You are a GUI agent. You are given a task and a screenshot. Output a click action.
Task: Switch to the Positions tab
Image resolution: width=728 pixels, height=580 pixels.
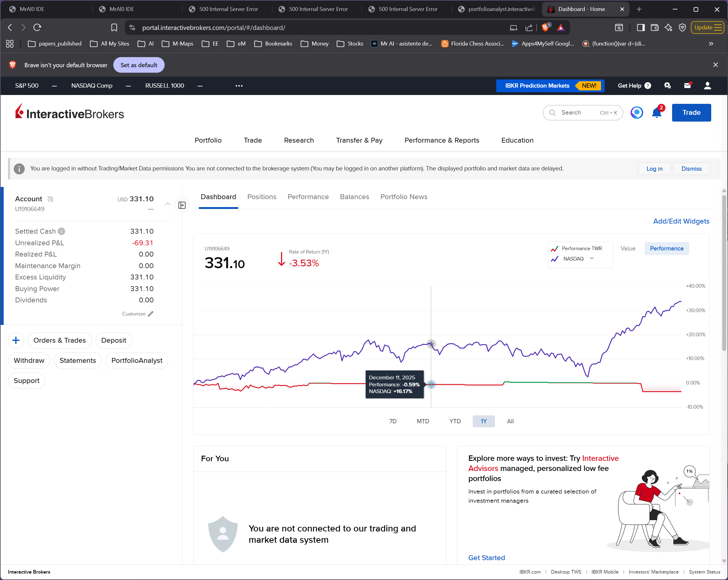click(x=262, y=197)
